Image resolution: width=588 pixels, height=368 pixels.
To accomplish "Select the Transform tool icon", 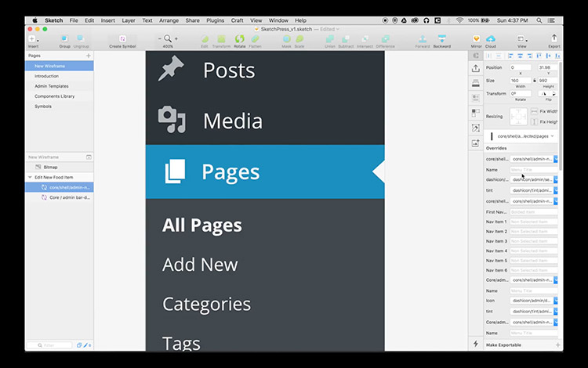I will click(x=221, y=38).
